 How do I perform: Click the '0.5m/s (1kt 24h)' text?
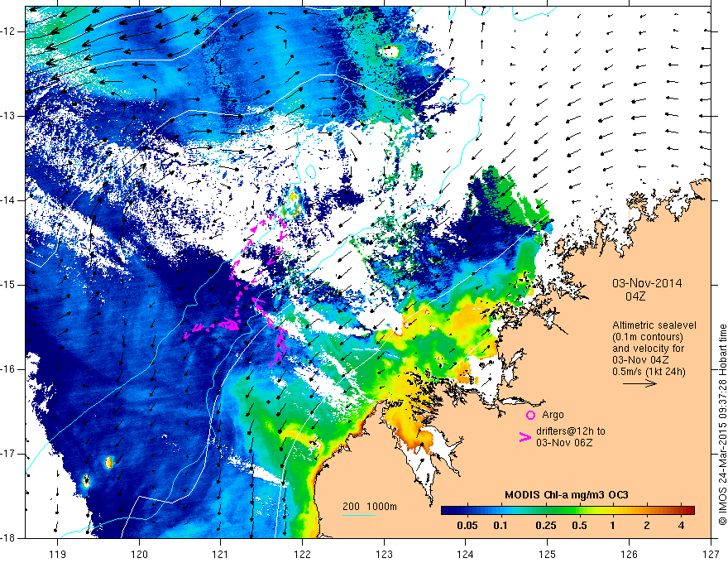[x=649, y=372]
